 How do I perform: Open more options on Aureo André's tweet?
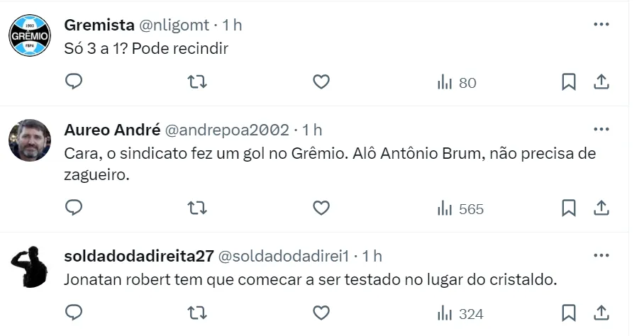(601, 130)
